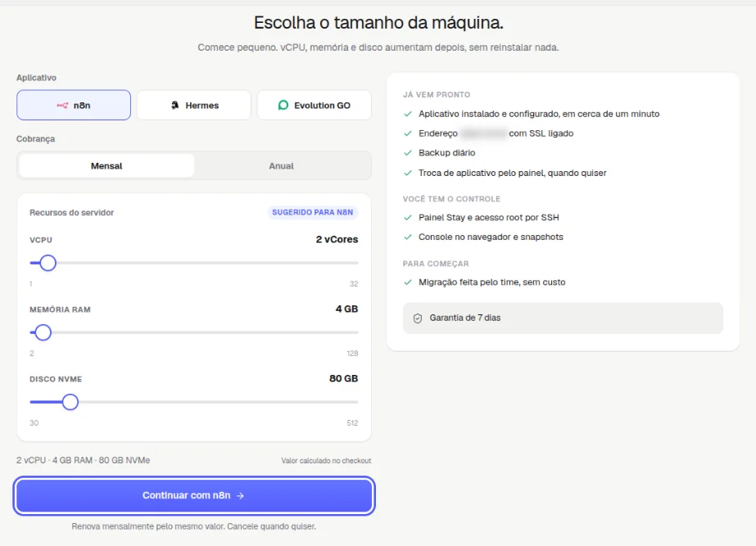Screen dimensions: 756x546
Task: Click the vCPU maximum label 32
Action: (x=353, y=284)
